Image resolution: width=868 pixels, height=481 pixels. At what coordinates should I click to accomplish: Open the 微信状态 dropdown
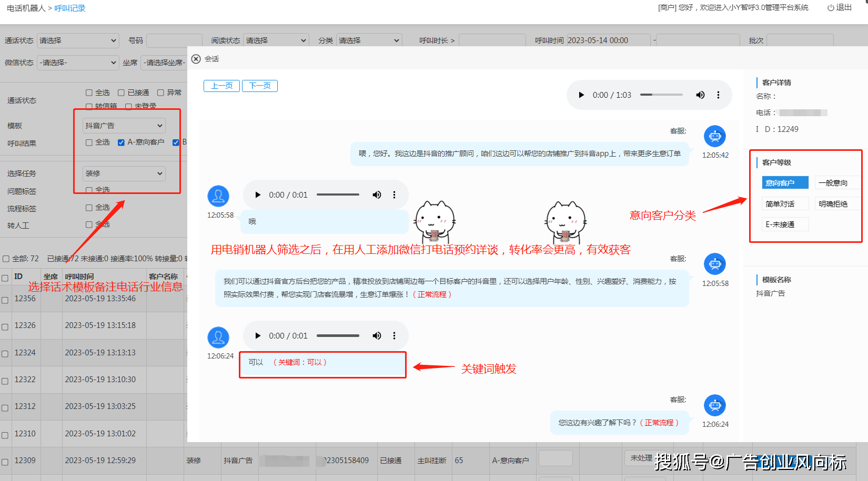pos(78,63)
